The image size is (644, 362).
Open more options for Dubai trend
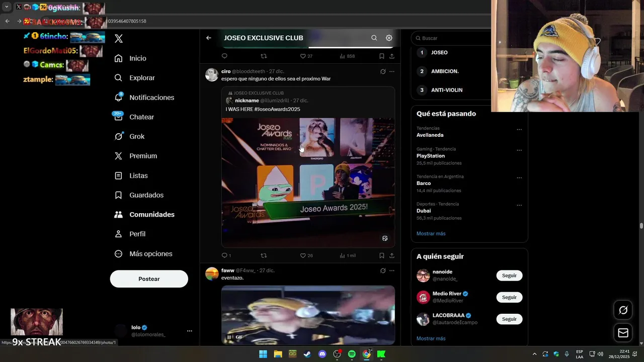[519, 206]
